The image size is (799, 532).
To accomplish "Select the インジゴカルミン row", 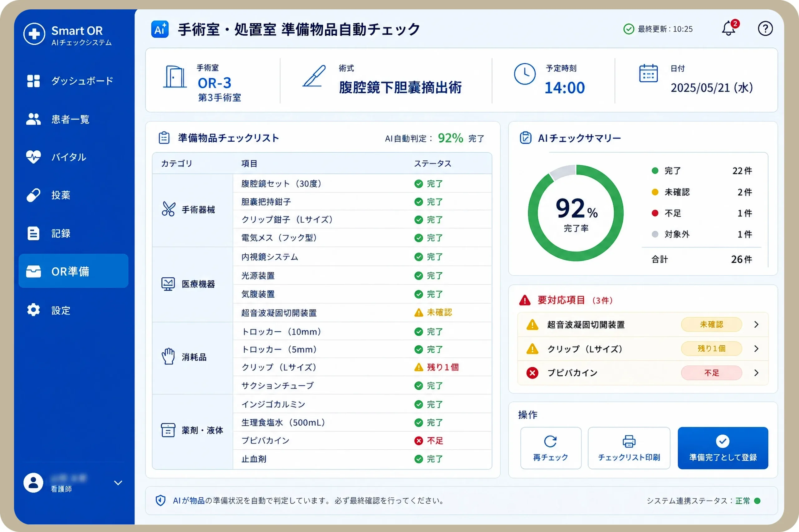I will point(362,404).
